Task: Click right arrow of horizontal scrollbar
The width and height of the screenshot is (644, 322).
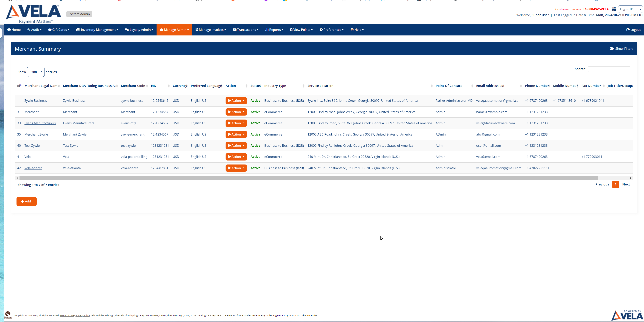Action: click(x=630, y=178)
